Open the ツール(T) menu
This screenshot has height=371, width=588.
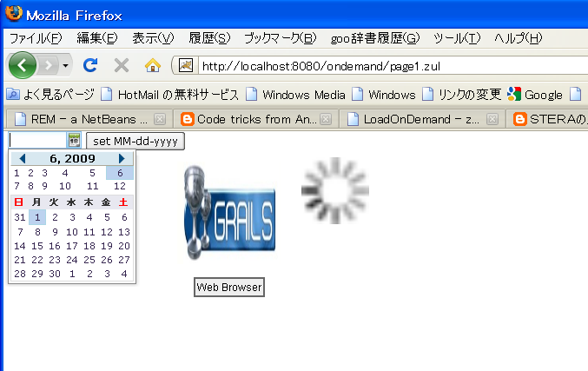(457, 38)
